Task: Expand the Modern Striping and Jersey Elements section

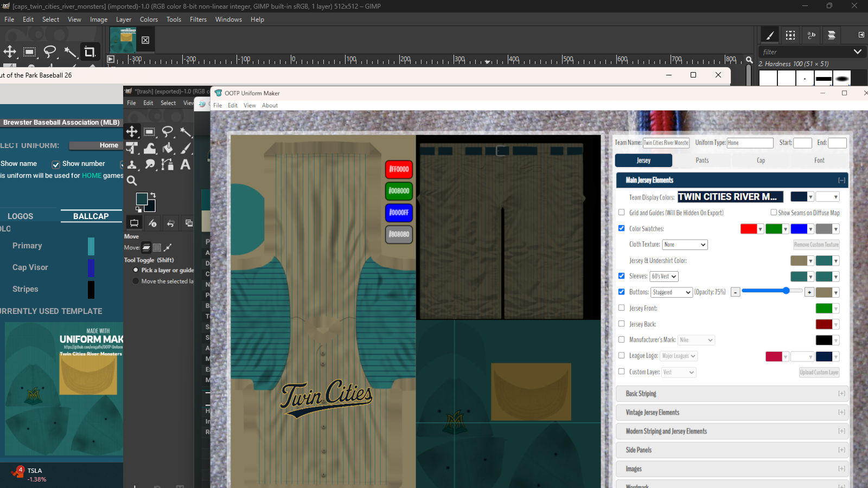Action: pos(732,432)
